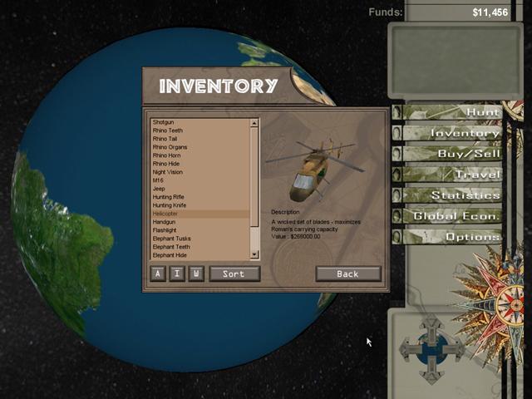Click the I filter button
The width and height of the screenshot is (532, 399).
pyautogui.click(x=177, y=273)
